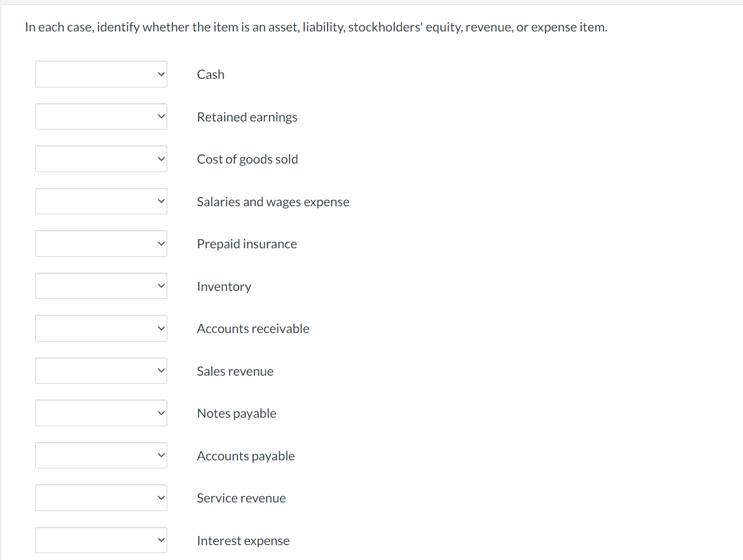Image resolution: width=743 pixels, height=560 pixels.
Task: Select the Sales revenue label text
Action: (235, 371)
